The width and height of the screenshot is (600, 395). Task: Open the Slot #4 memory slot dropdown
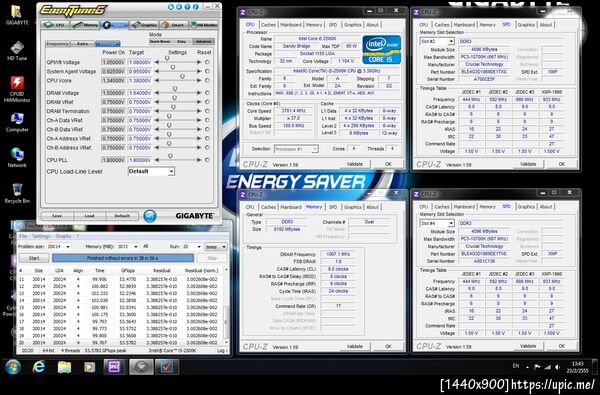(451, 223)
